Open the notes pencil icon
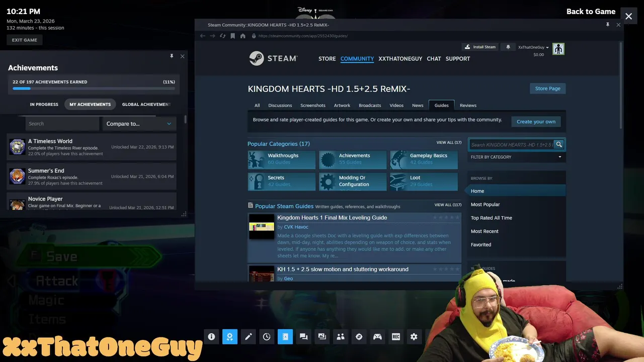This screenshot has height=362, width=644. (248, 337)
